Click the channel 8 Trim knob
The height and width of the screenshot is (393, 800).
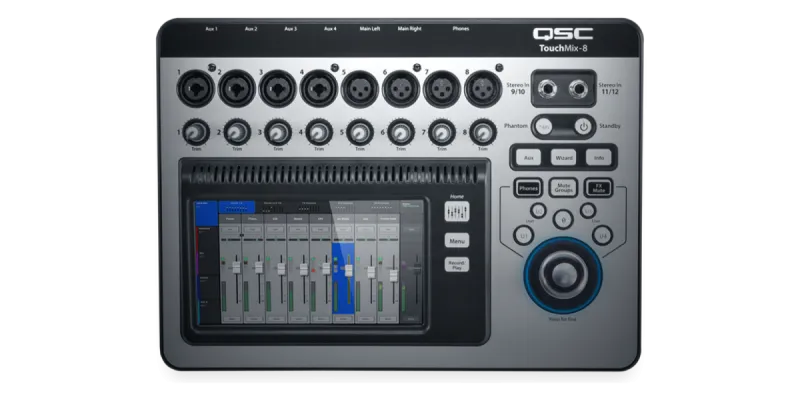[483, 133]
